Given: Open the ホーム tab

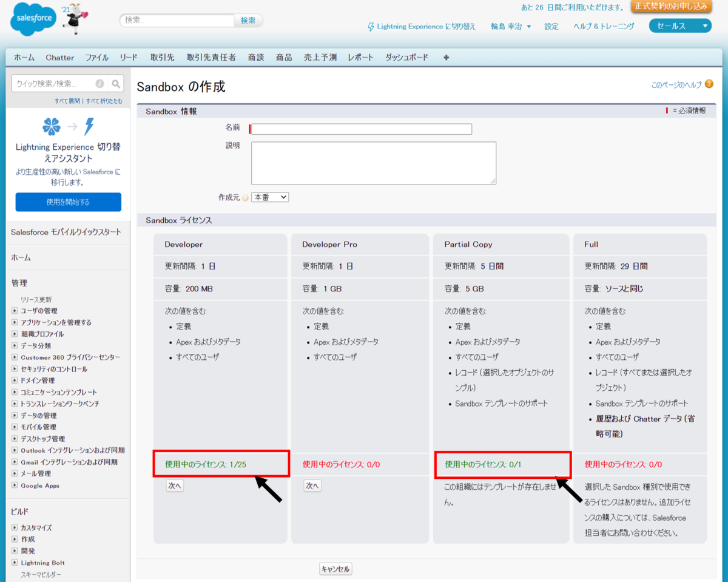Looking at the screenshot, I should (x=24, y=58).
